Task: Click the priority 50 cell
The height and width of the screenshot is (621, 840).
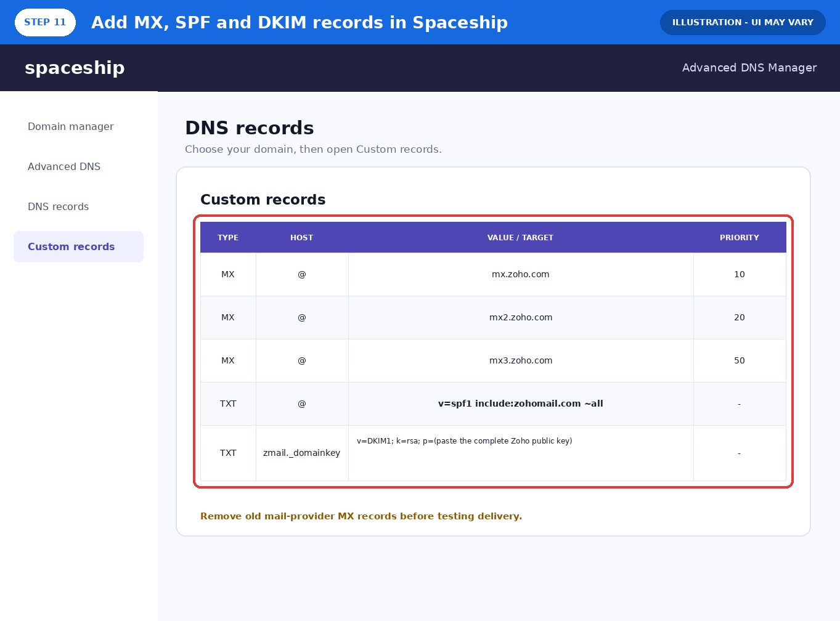Action: point(740,360)
